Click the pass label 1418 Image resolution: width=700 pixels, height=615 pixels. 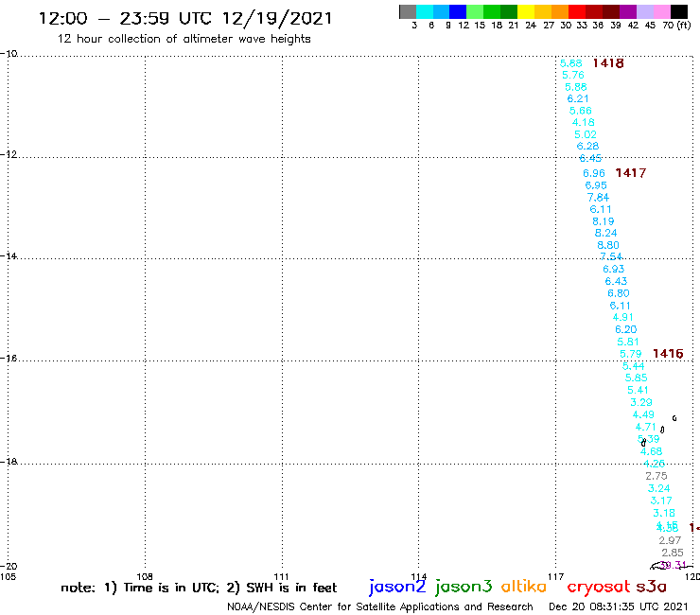[608, 63]
